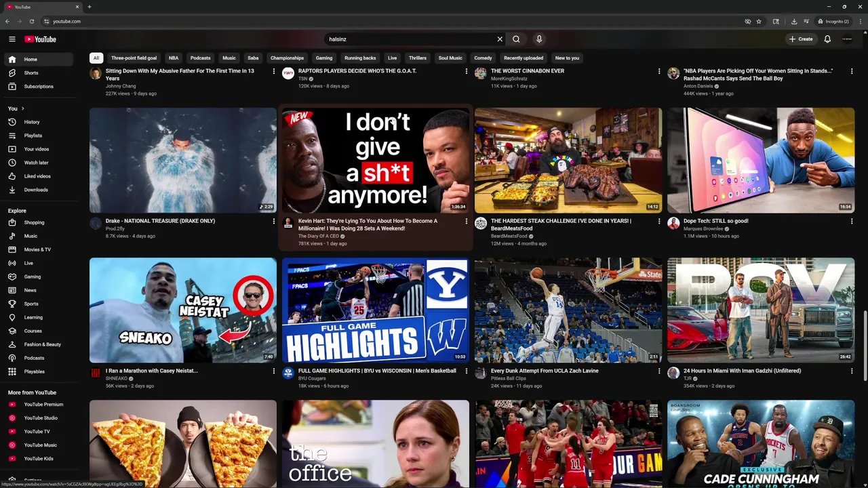Clear the search box text
Image resolution: width=868 pixels, height=488 pixels.
pos(500,39)
